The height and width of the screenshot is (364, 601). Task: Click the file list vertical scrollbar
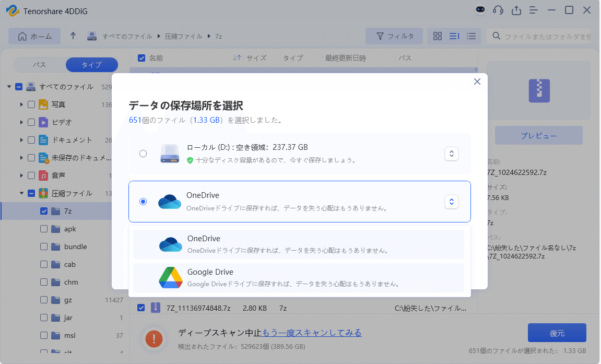[x=476, y=69]
